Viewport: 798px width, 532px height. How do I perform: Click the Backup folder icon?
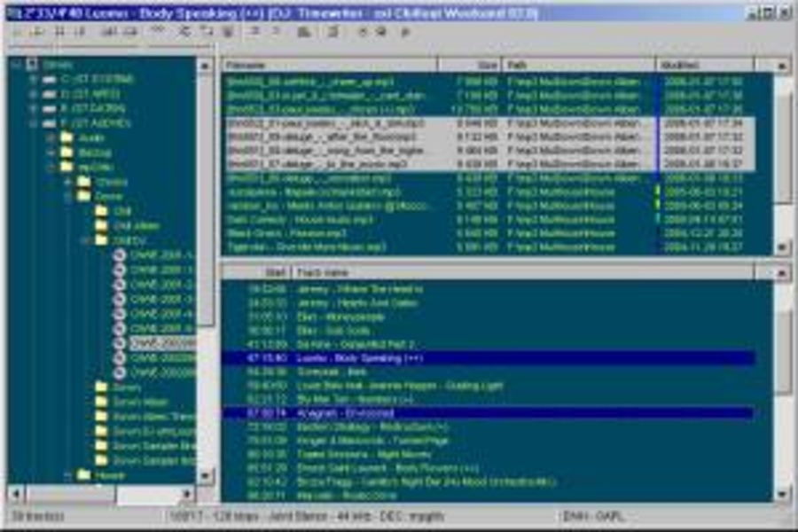[66, 153]
